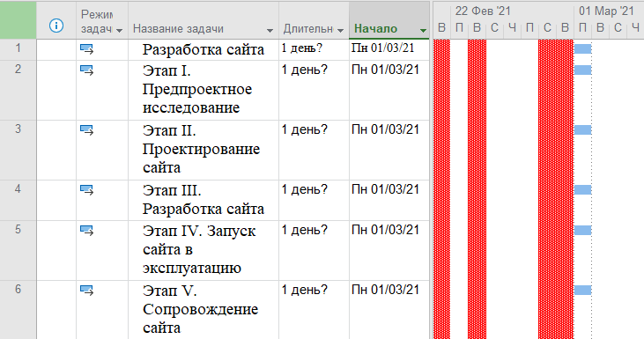The height and width of the screenshot is (339, 644).
Task: Click Gantt bar for Этап II task
Action: (583, 130)
